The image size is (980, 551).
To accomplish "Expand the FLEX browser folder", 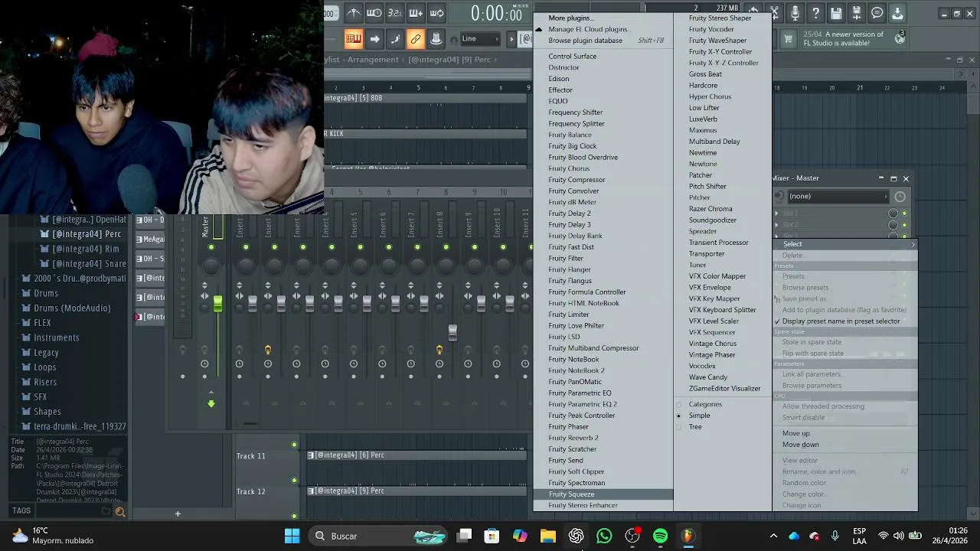I will pos(42,323).
